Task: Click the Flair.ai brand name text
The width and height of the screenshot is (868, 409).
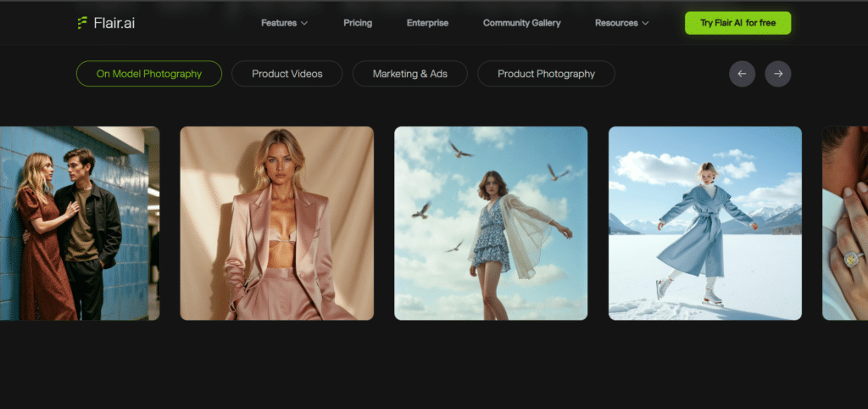Action: pyautogui.click(x=114, y=23)
